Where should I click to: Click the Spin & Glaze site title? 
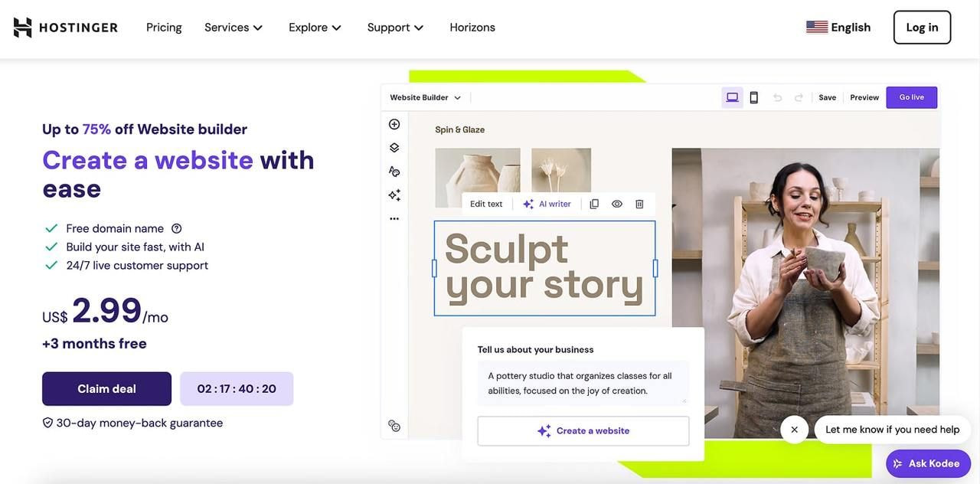(x=459, y=129)
